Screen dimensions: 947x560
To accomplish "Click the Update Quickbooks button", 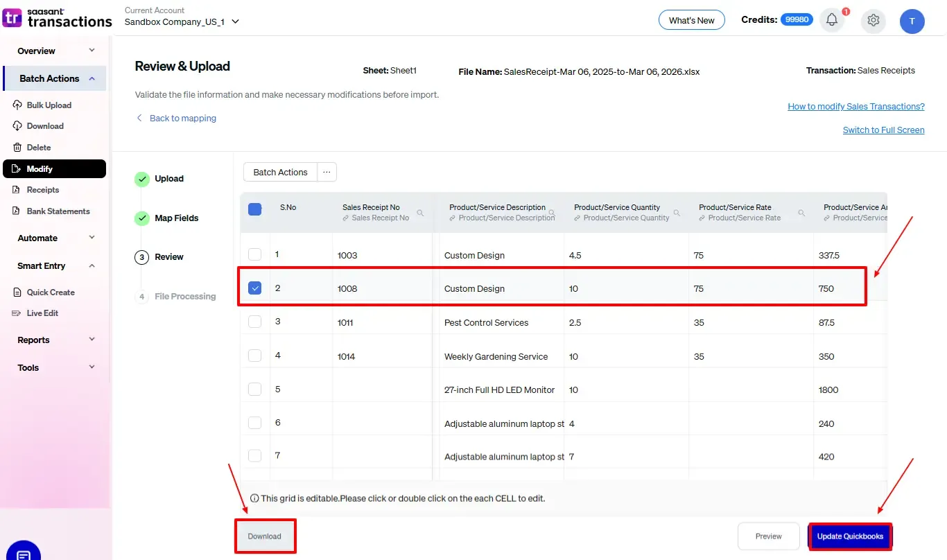I will [x=850, y=536].
